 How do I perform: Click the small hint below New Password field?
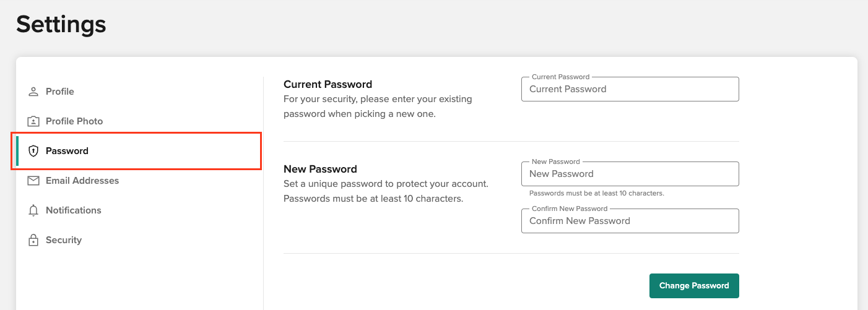click(x=597, y=193)
